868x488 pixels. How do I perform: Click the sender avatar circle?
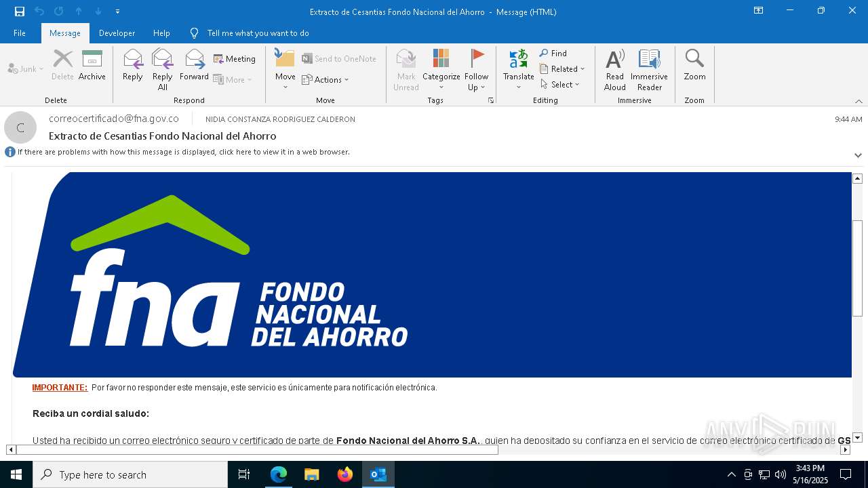pos(20,127)
